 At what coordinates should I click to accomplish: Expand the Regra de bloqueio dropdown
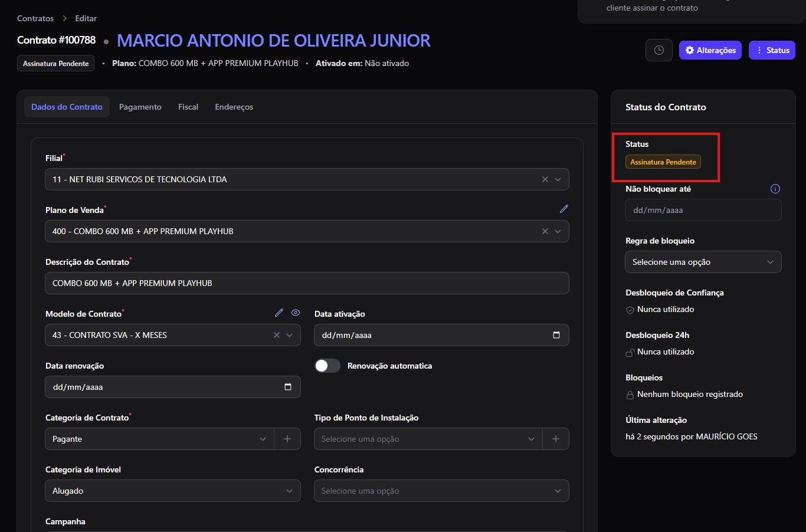(703, 262)
